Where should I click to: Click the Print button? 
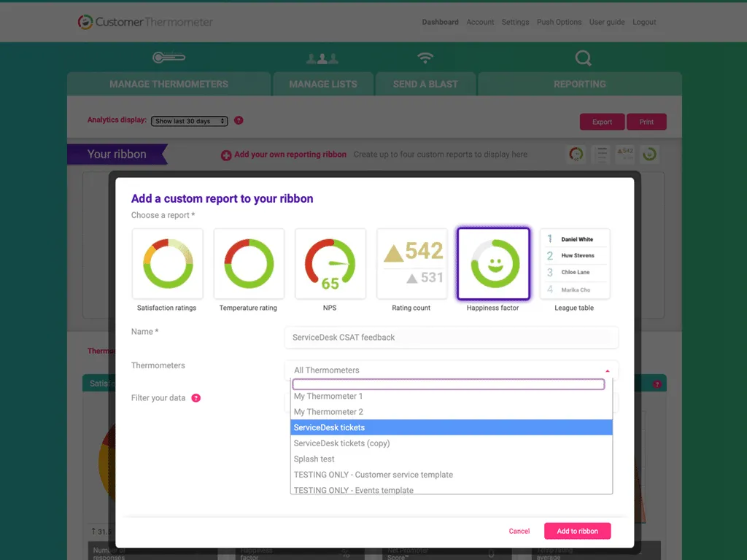[x=646, y=122]
